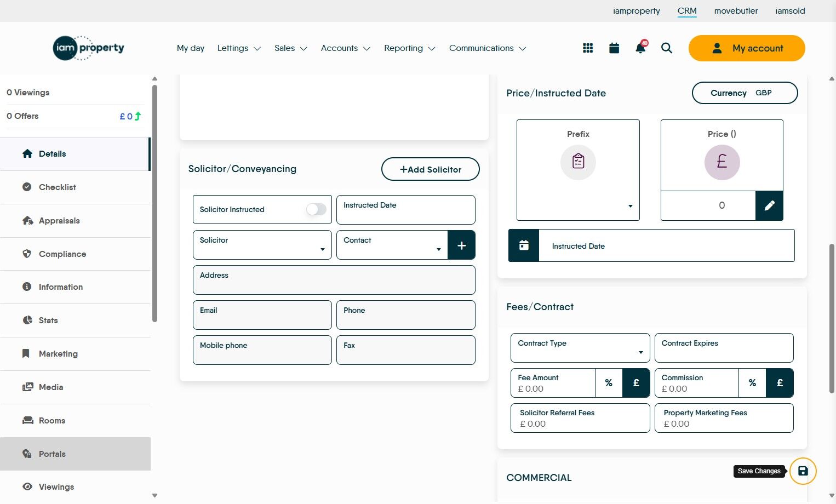Switch to movebutler link

(736, 11)
